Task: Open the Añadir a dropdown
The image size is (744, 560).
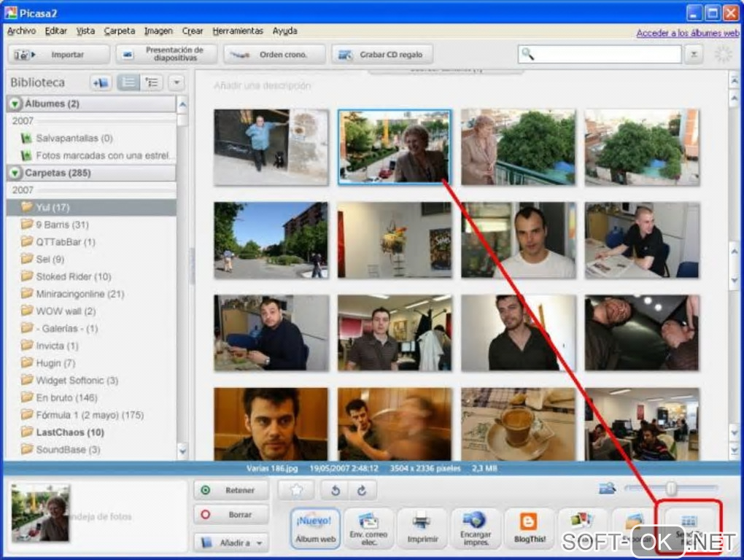Action: 231,542
